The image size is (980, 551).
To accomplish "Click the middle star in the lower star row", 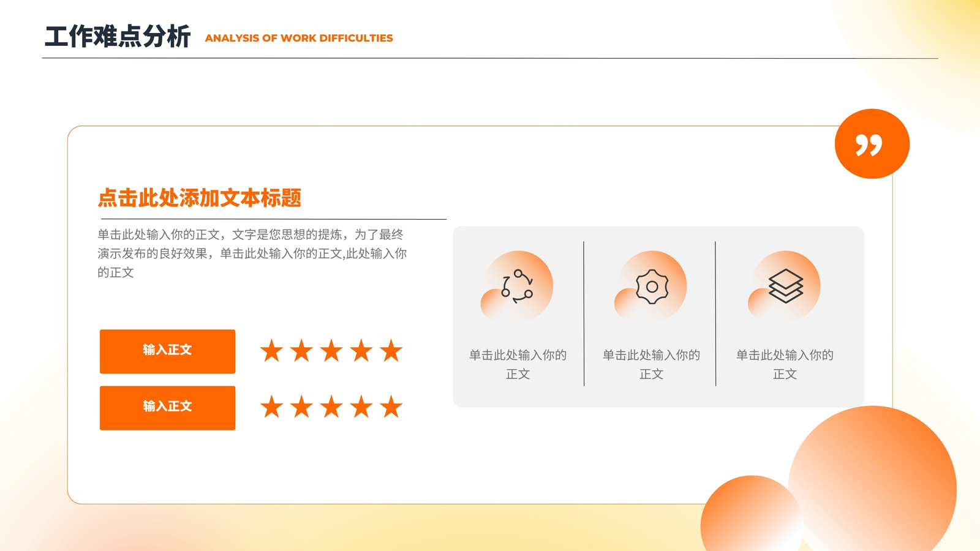I will pyautogui.click(x=331, y=407).
